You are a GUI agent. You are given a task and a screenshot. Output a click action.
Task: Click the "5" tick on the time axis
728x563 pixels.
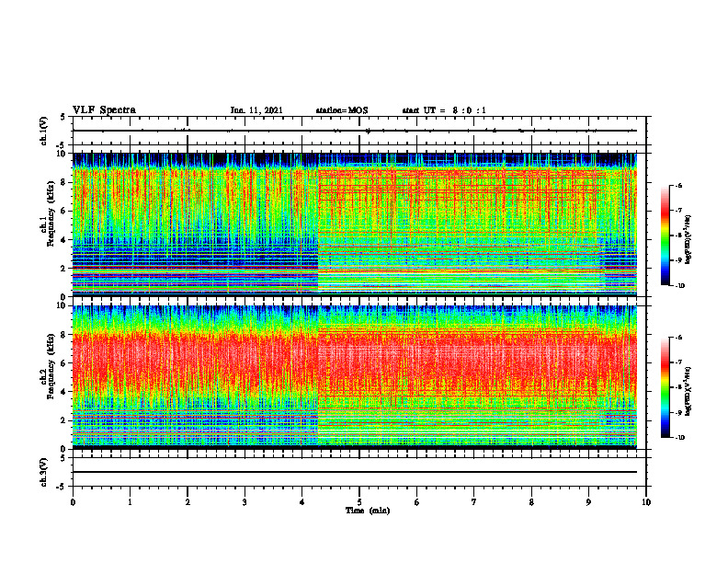point(359,502)
